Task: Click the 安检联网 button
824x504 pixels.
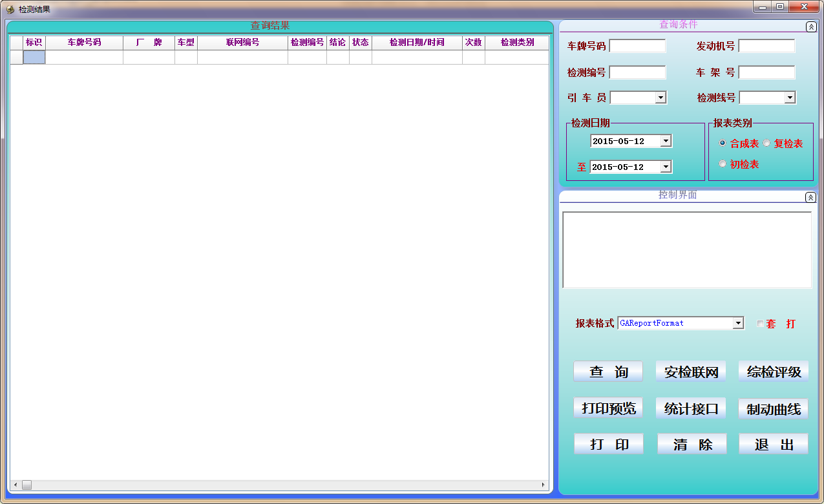Action: pos(691,372)
